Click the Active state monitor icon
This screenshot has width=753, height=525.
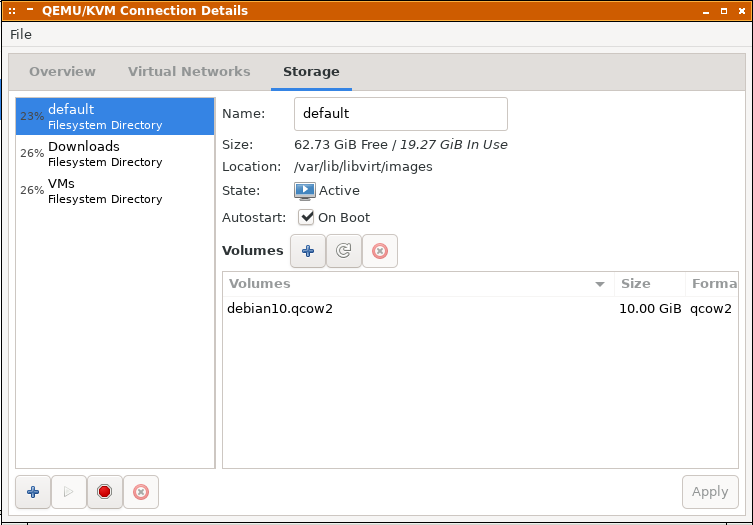pos(304,191)
